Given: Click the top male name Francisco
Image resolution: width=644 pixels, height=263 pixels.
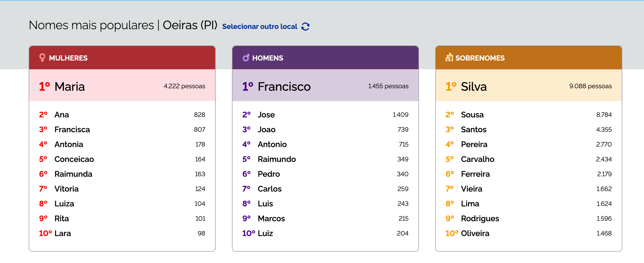Looking at the screenshot, I should pyautogui.click(x=284, y=87).
